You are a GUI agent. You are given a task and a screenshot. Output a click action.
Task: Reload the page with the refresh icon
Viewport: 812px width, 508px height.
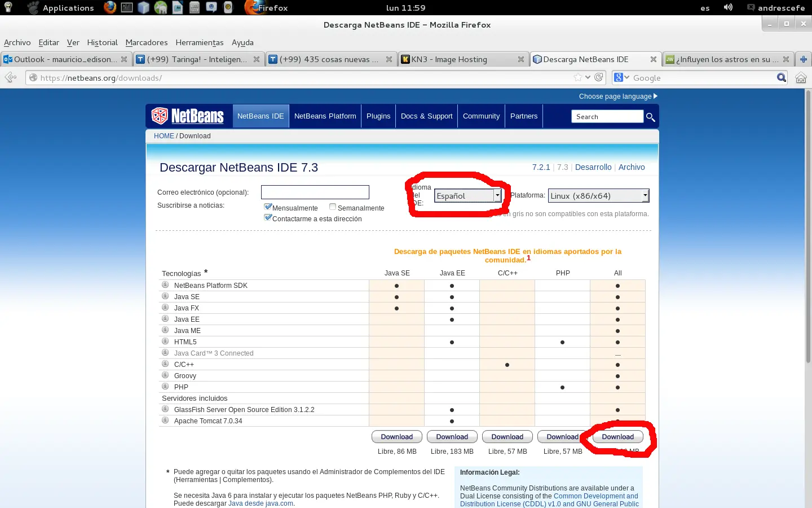point(599,77)
